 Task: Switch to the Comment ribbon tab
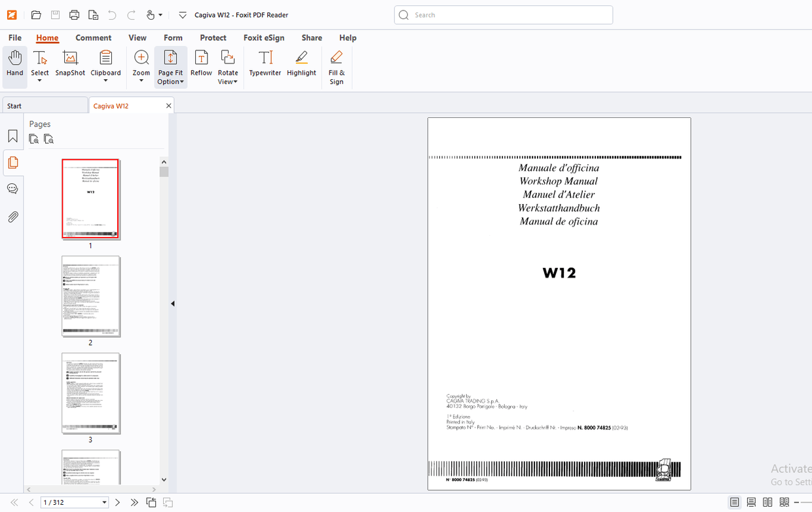coord(93,38)
